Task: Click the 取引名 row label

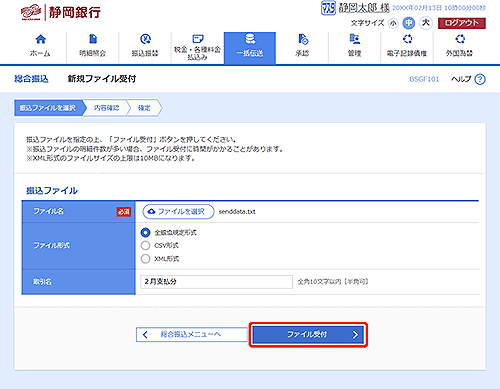Action: pos(42,282)
